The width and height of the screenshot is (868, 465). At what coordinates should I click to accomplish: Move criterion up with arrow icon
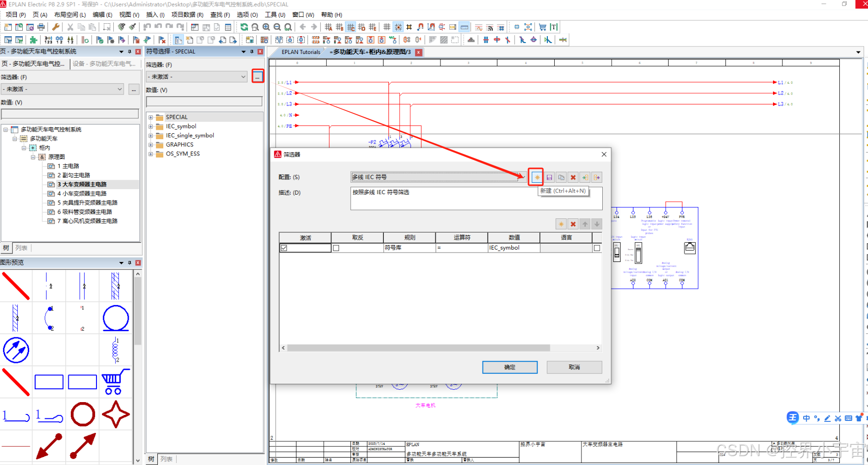click(585, 224)
